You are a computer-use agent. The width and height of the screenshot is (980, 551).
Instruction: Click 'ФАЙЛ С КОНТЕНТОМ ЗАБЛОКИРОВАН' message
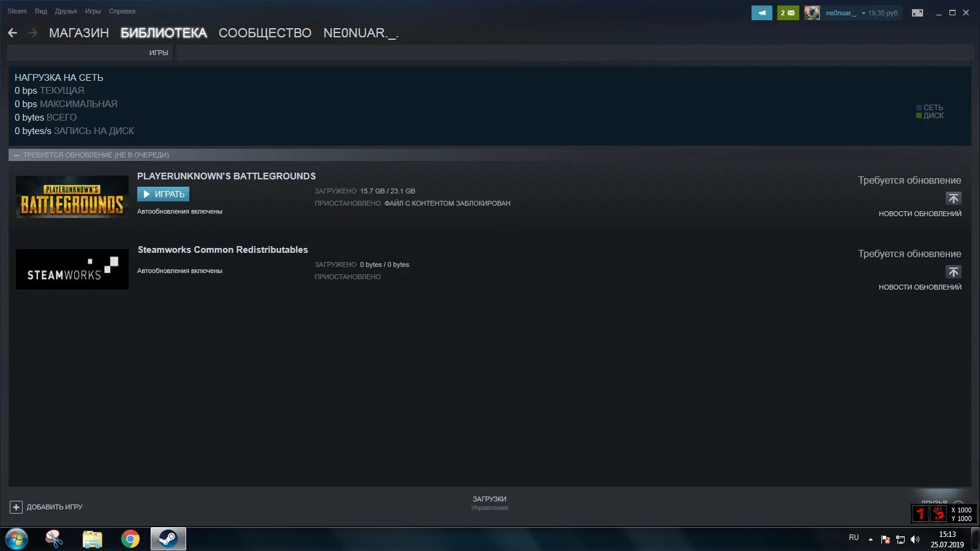click(447, 203)
